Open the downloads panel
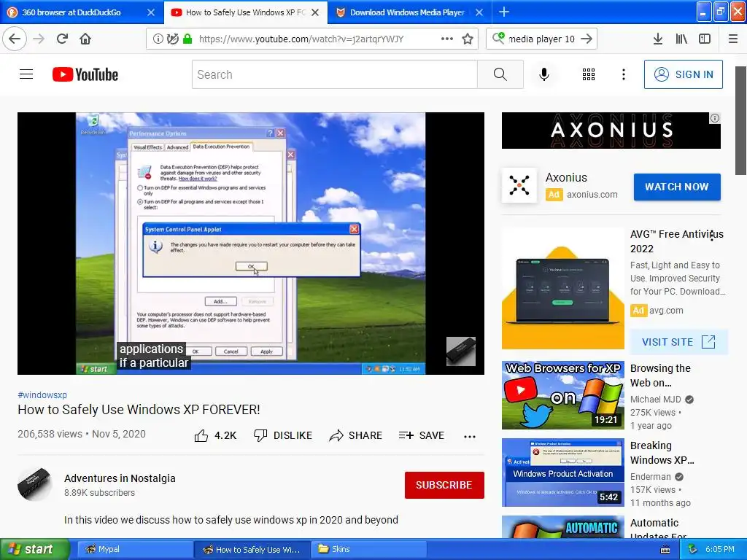 [658, 39]
